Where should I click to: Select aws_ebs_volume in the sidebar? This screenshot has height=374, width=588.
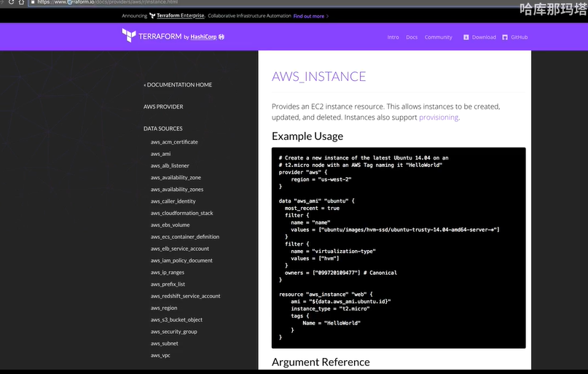point(170,225)
